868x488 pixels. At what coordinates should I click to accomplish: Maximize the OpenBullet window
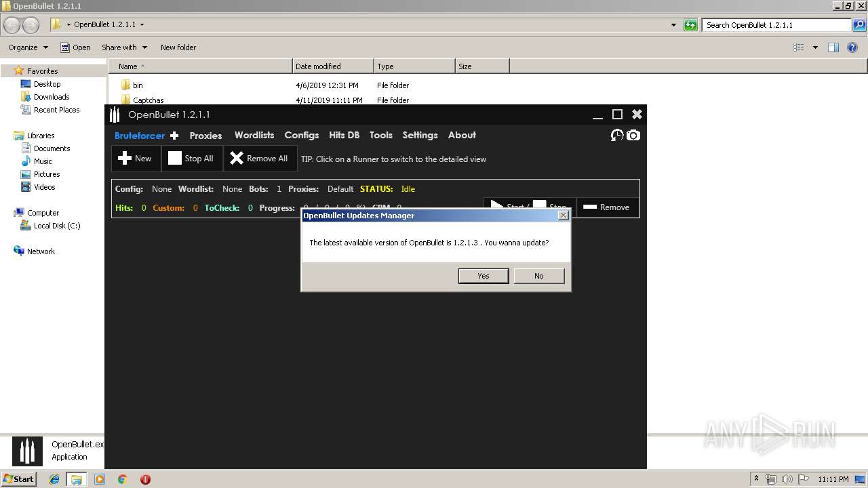(617, 115)
